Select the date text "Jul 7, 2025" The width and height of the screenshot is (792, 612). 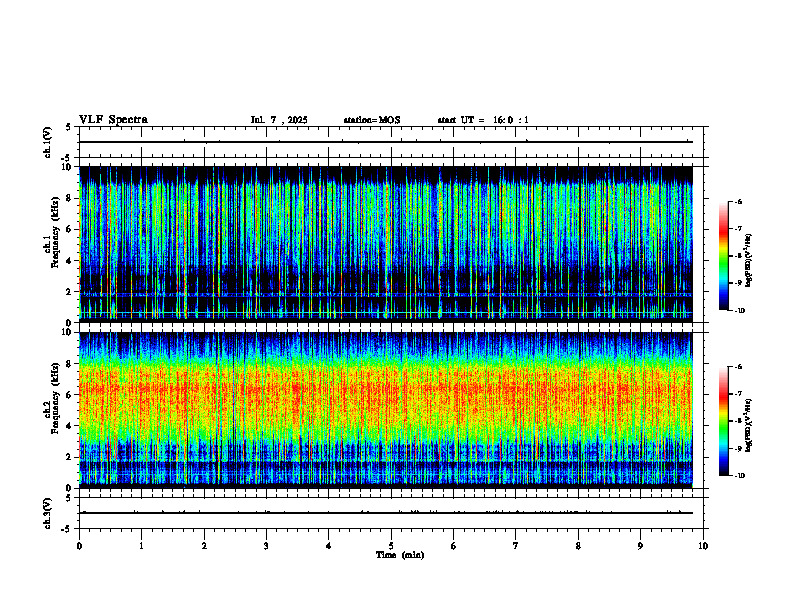(279, 120)
